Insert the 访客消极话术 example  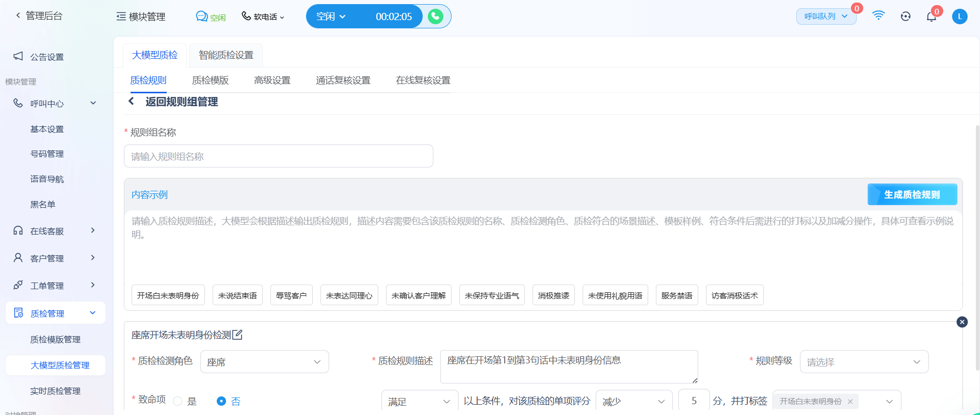coord(735,295)
